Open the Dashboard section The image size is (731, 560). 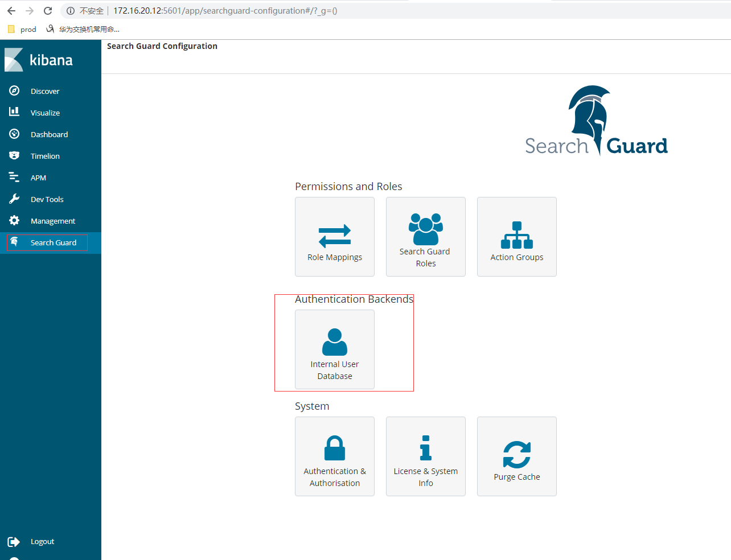49,134
